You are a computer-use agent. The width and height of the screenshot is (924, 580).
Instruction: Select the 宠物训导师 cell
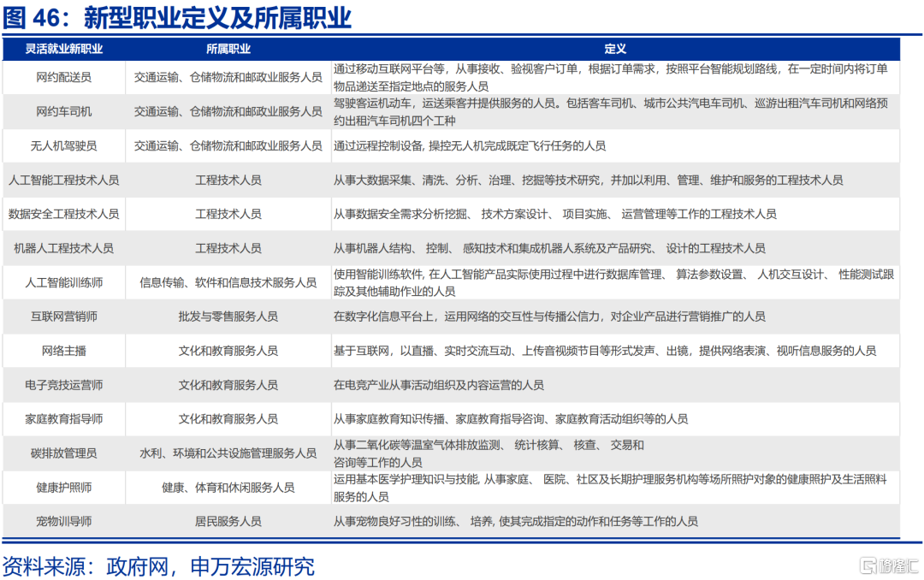[63, 522]
